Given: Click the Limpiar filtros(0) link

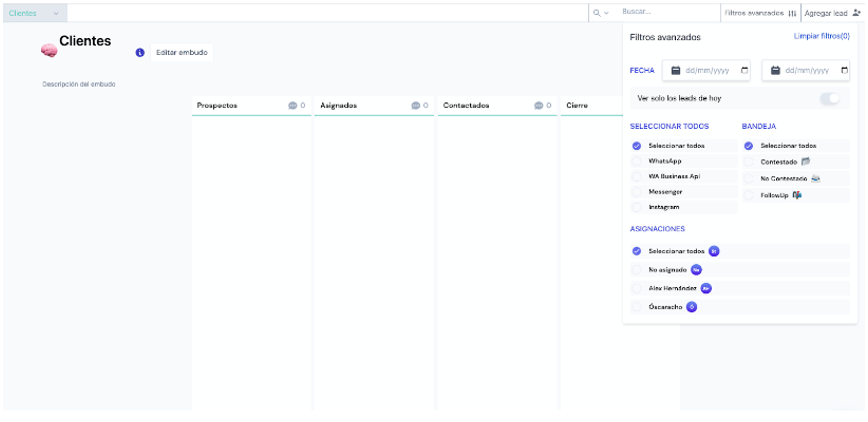Looking at the screenshot, I should [821, 36].
